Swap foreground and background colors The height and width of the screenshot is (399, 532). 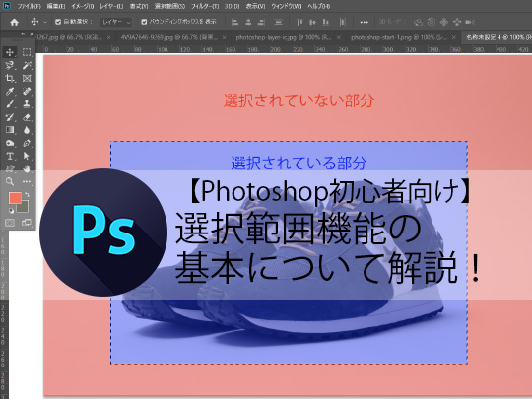click(27, 195)
